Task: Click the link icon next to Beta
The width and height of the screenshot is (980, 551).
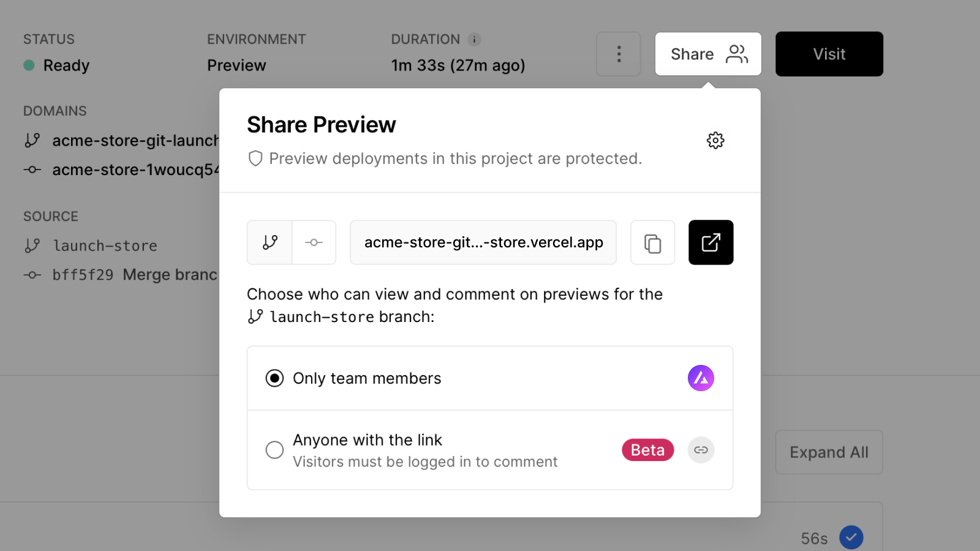Action: [x=701, y=450]
